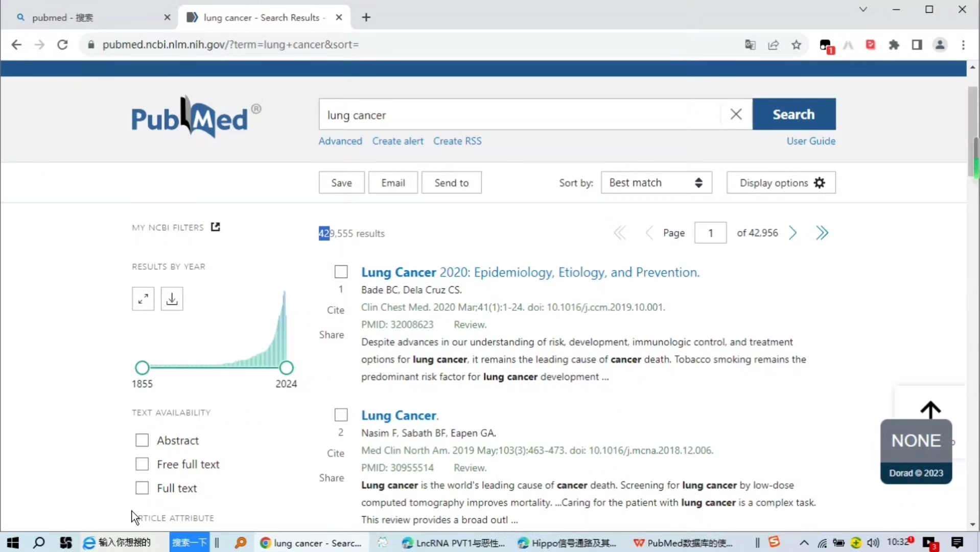
Task: Open the notification center icon
Action: (957, 542)
